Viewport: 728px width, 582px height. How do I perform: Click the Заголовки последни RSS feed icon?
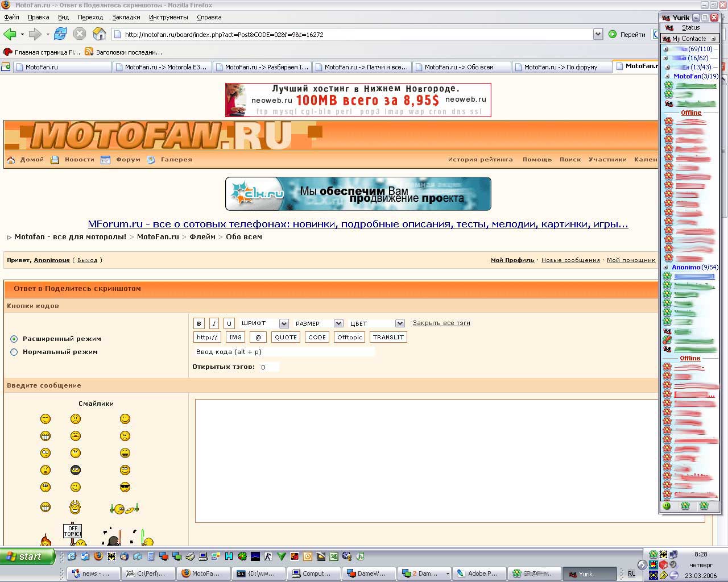pyautogui.click(x=89, y=52)
